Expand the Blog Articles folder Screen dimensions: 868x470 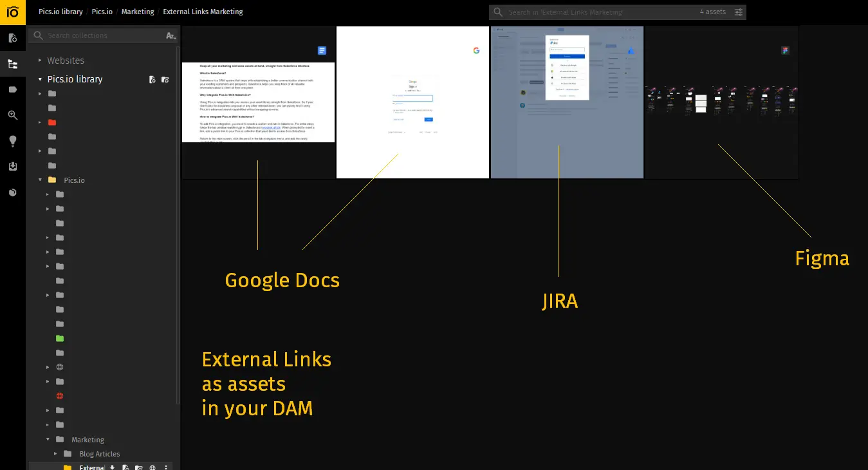pyautogui.click(x=55, y=454)
